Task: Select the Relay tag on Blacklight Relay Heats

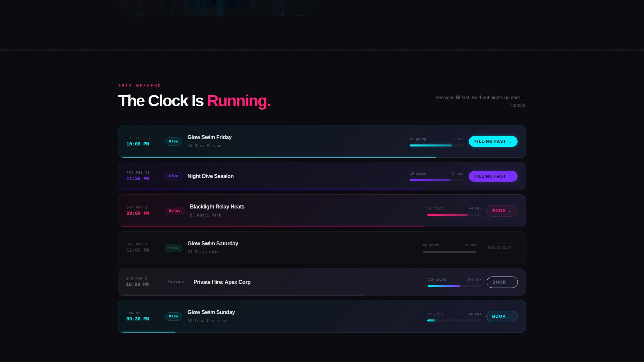Action: tap(175, 211)
